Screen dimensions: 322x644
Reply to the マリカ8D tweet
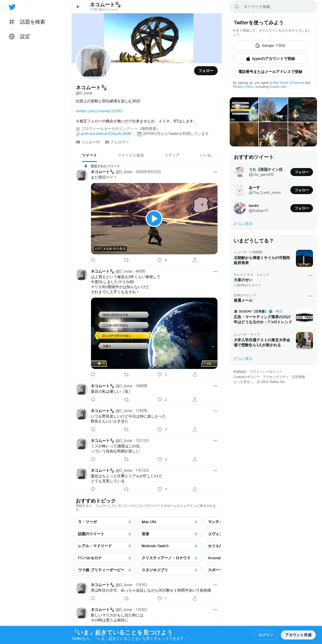point(93,375)
